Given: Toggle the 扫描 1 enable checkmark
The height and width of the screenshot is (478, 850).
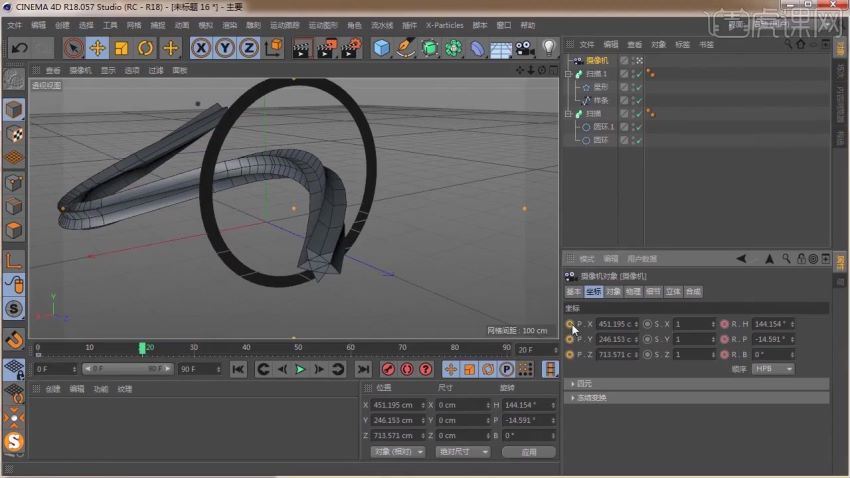Looking at the screenshot, I should click(640, 74).
